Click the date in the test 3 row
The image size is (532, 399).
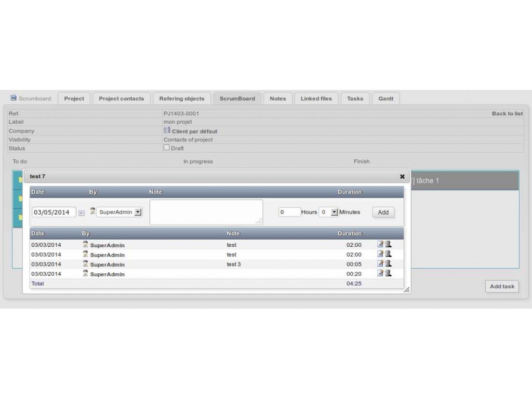(46, 264)
